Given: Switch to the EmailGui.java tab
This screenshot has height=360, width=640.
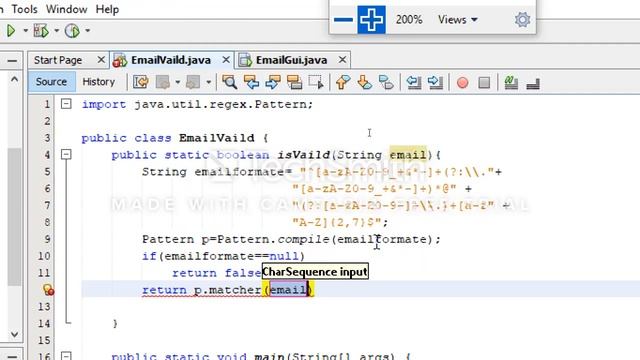Looking at the screenshot, I should pyautogui.click(x=291, y=60).
